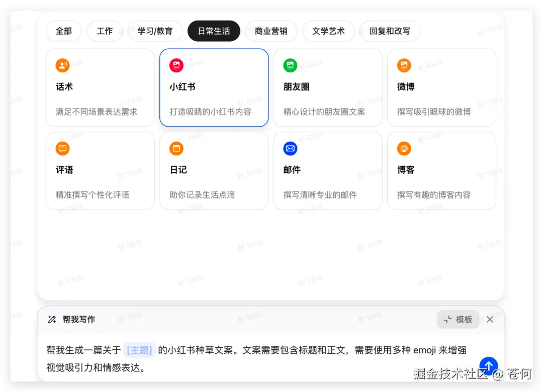Click the green 朋友圈 Moments icon
Screen dimensions: 543x392
pos(290,65)
